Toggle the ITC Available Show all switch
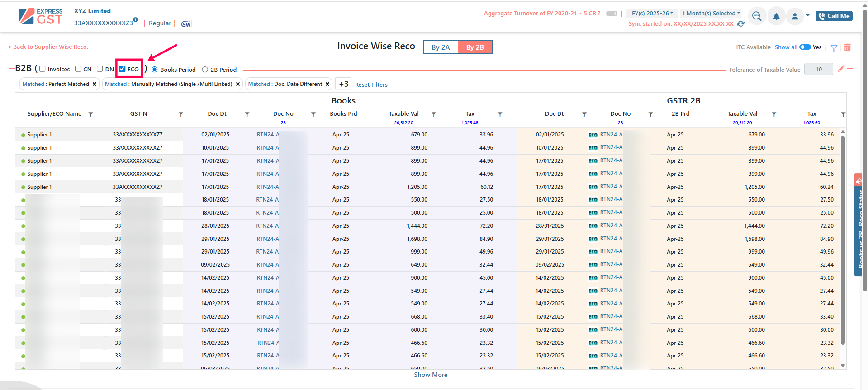This screenshot has height=390, width=868. 805,47
